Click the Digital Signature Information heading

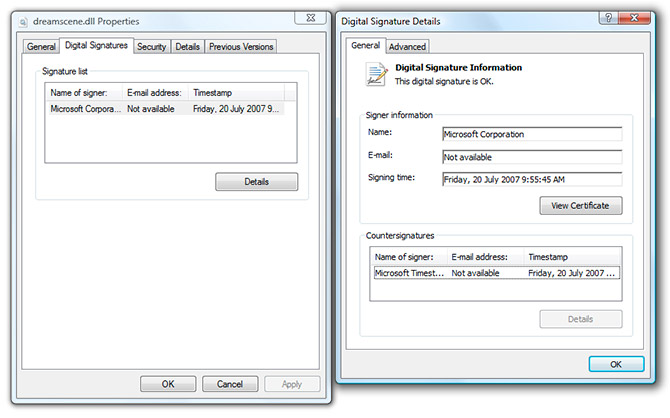click(x=458, y=68)
